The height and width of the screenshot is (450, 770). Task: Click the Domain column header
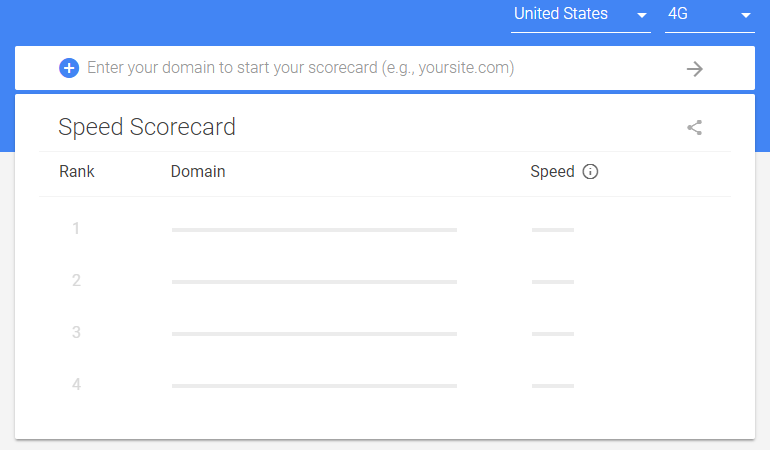pos(198,171)
